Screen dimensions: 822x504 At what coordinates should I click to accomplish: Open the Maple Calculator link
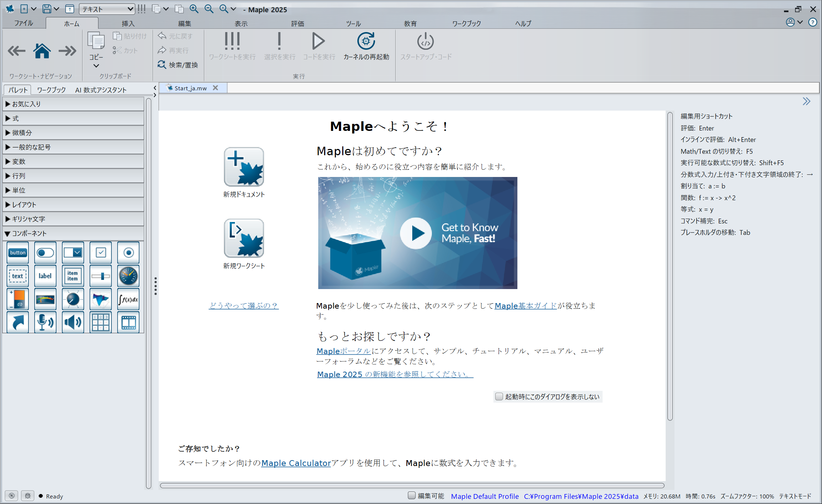[296, 463]
